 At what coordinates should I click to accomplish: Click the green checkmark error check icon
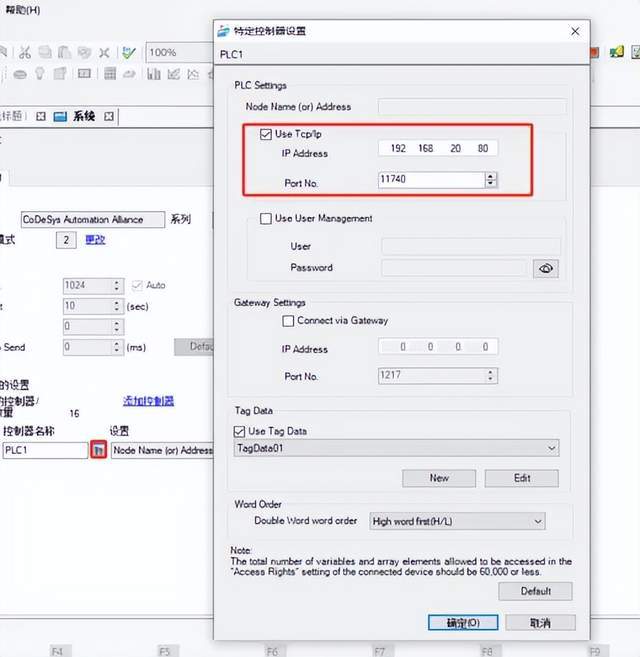(129, 52)
